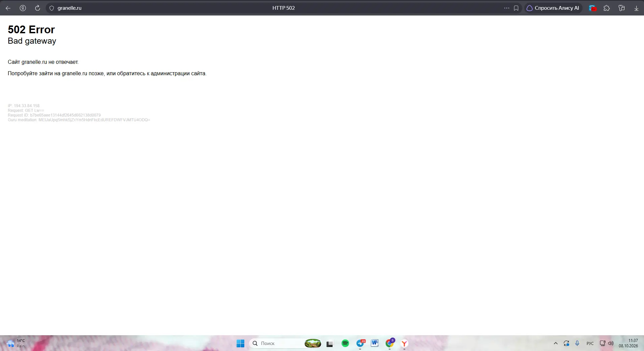Open the volume speaker icon
This screenshot has height=351, width=644.
[611, 343]
